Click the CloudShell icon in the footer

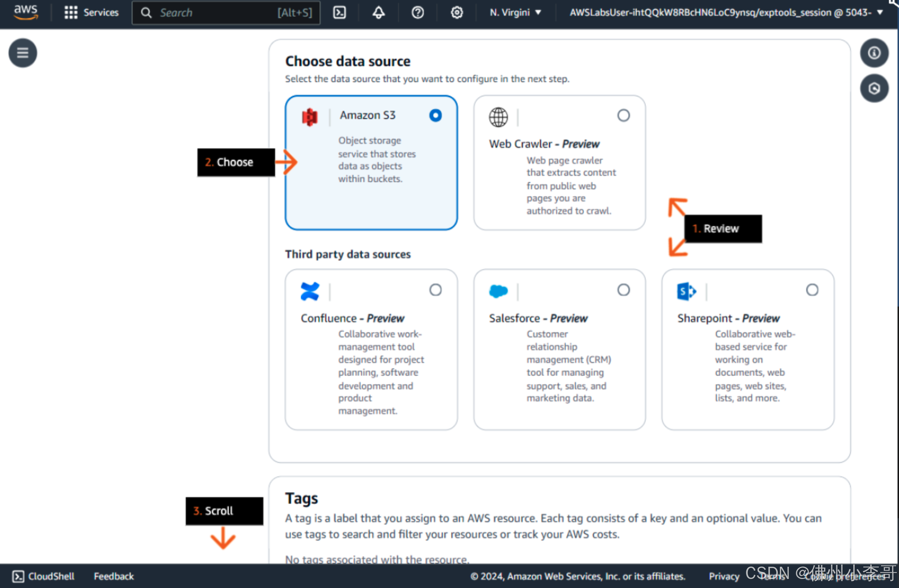click(x=18, y=576)
